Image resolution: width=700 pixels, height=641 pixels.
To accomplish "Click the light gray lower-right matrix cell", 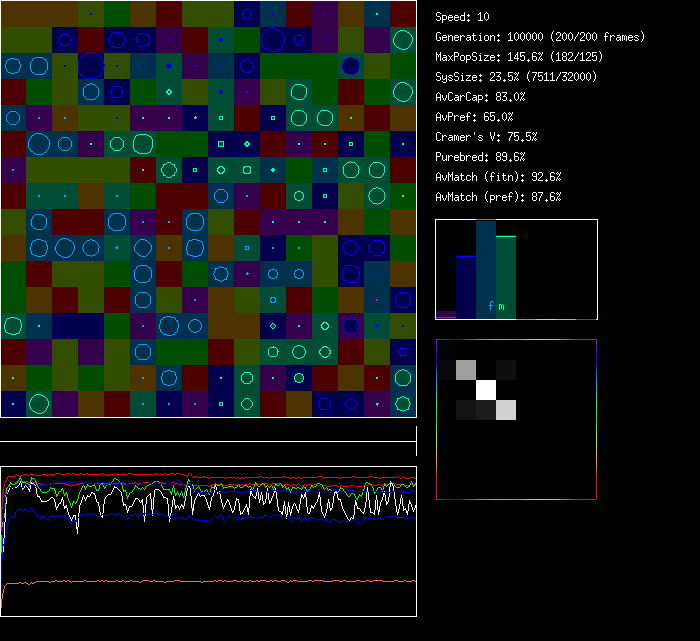I will coord(506,409).
